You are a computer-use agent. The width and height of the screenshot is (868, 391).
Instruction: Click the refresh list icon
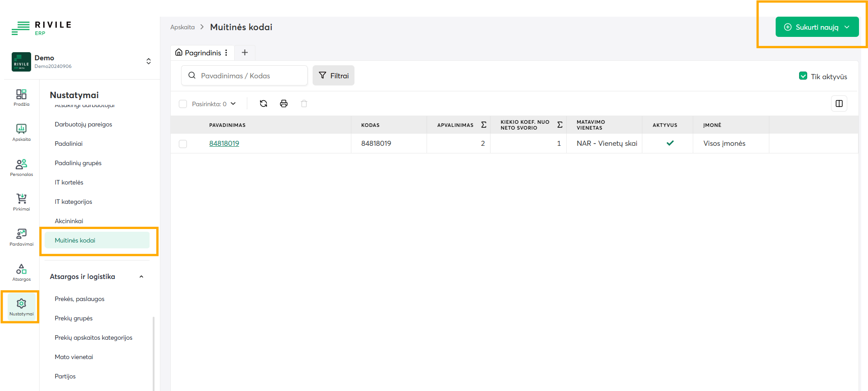(264, 104)
